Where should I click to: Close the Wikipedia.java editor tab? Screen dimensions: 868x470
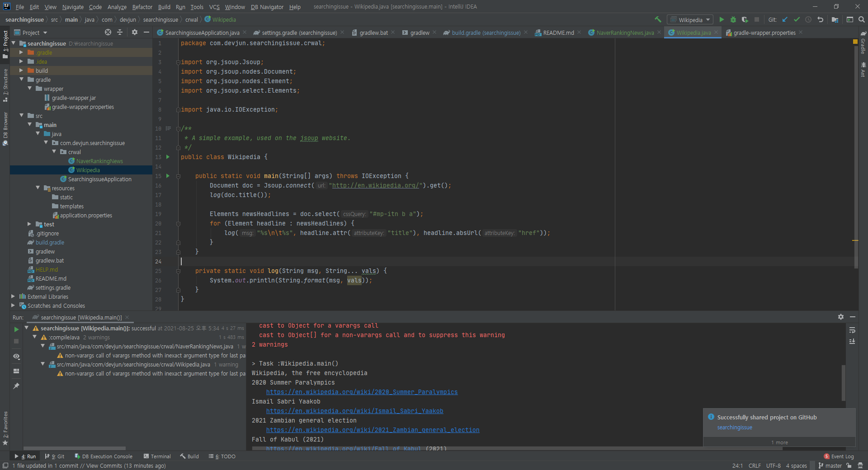click(x=716, y=33)
